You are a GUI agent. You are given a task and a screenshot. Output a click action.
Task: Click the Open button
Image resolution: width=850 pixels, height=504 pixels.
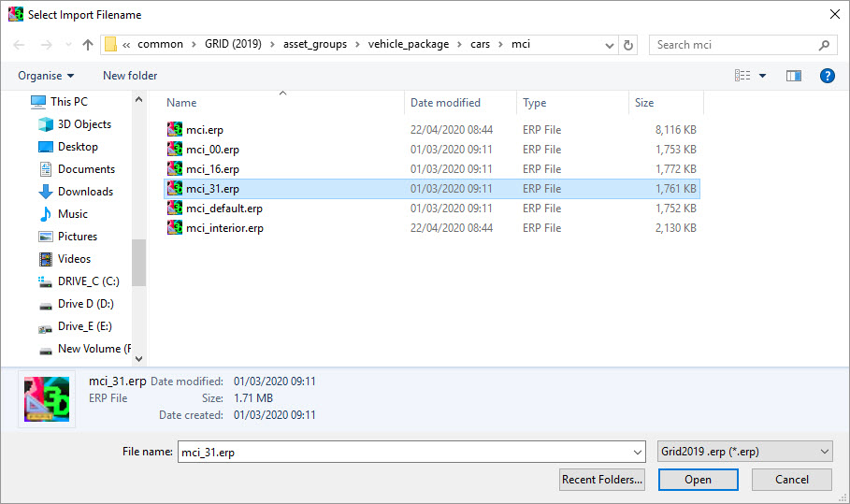(x=699, y=480)
